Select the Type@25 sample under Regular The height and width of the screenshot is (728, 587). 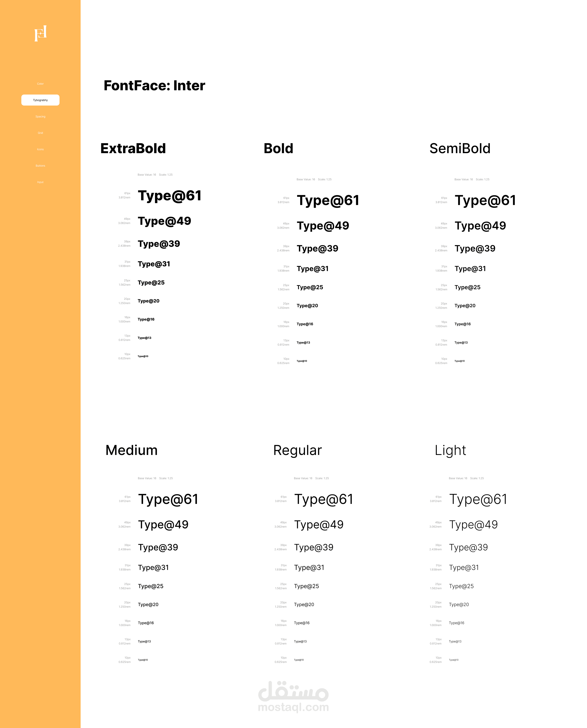pos(306,586)
